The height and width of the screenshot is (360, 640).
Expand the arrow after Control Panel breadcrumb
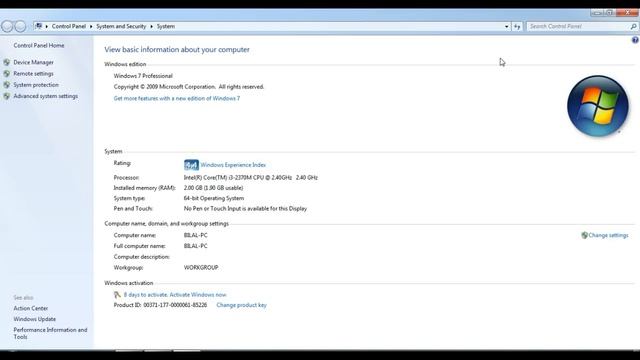coord(91,27)
